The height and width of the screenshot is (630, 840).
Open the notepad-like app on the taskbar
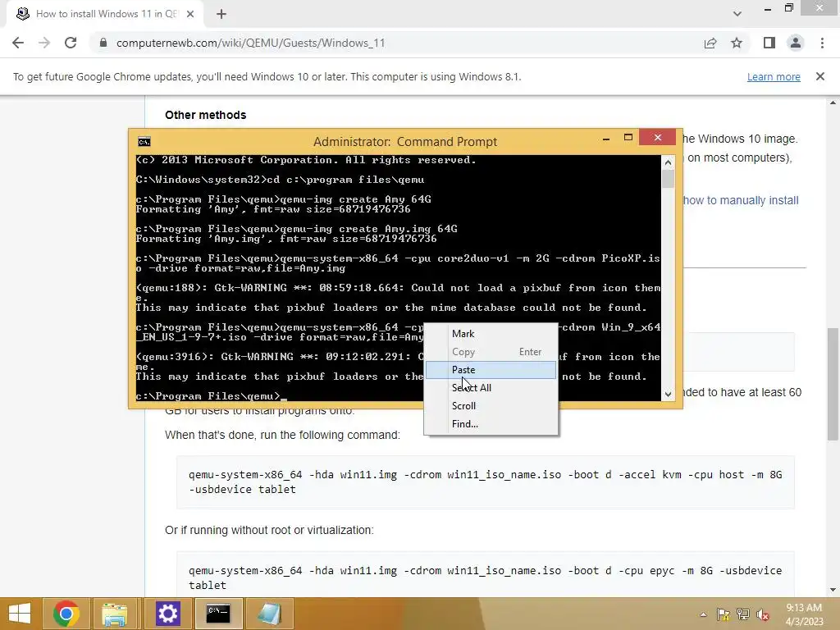point(269,614)
